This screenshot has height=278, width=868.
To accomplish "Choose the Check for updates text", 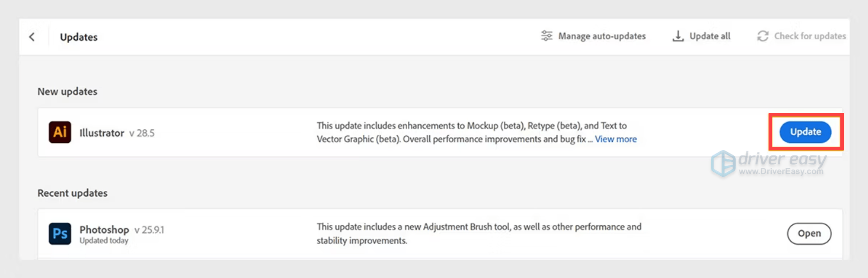I will tap(810, 36).
